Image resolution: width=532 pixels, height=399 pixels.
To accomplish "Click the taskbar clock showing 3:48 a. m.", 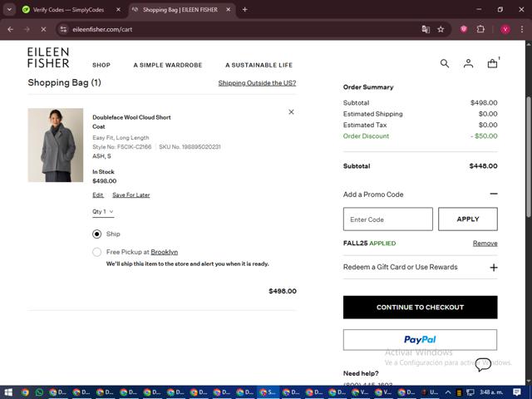I will (491, 392).
